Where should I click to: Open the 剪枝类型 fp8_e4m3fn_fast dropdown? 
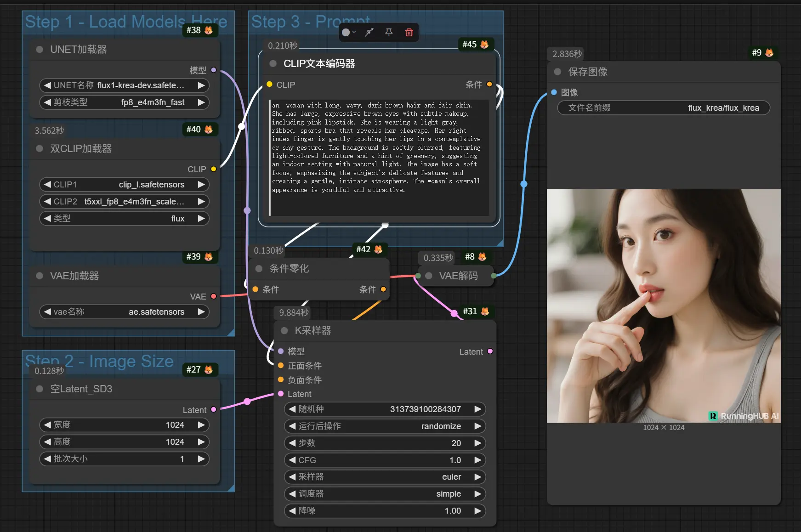[124, 102]
